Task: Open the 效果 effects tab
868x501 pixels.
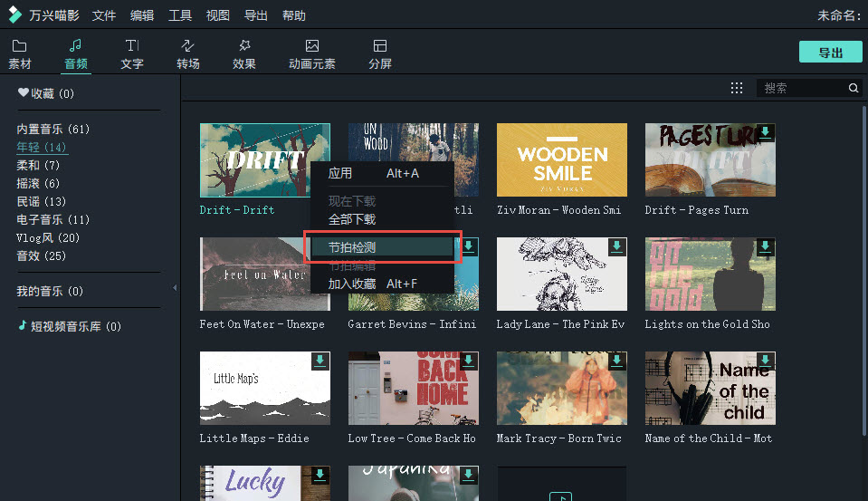Action: (244, 54)
